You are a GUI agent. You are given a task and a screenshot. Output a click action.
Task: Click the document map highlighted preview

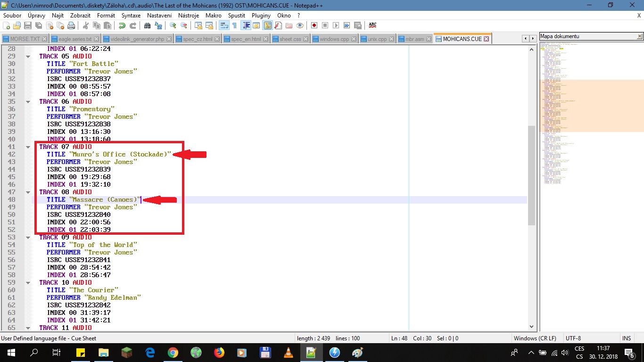(592, 106)
